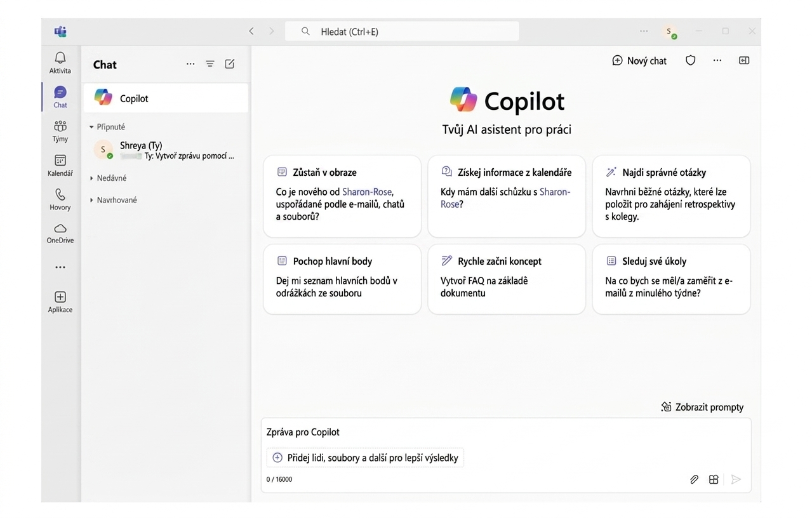The height and width of the screenshot is (518, 812).
Task: Open Copilot more options ellipsis
Action: click(x=717, y=60)
